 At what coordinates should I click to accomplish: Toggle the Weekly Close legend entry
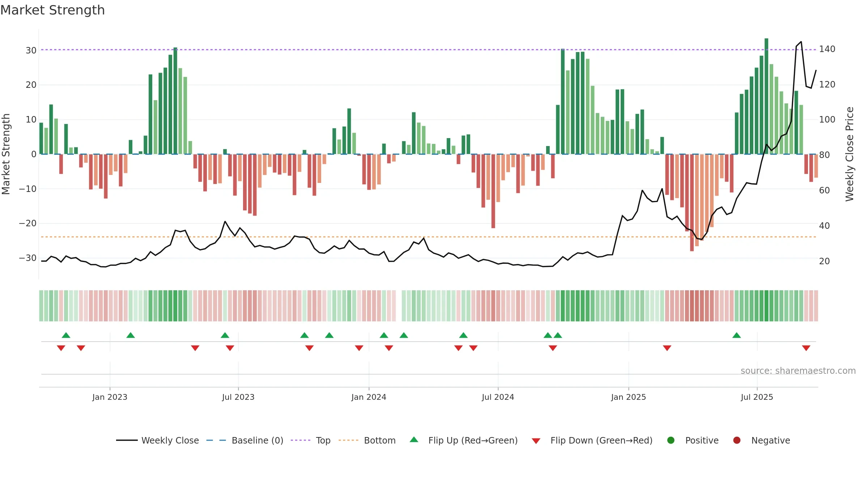click(x=157, y=440)
